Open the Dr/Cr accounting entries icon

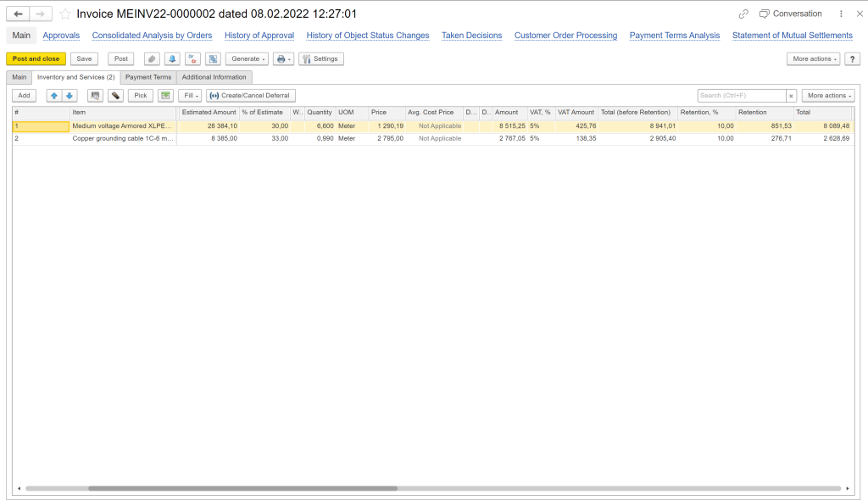tap(192, 58)
